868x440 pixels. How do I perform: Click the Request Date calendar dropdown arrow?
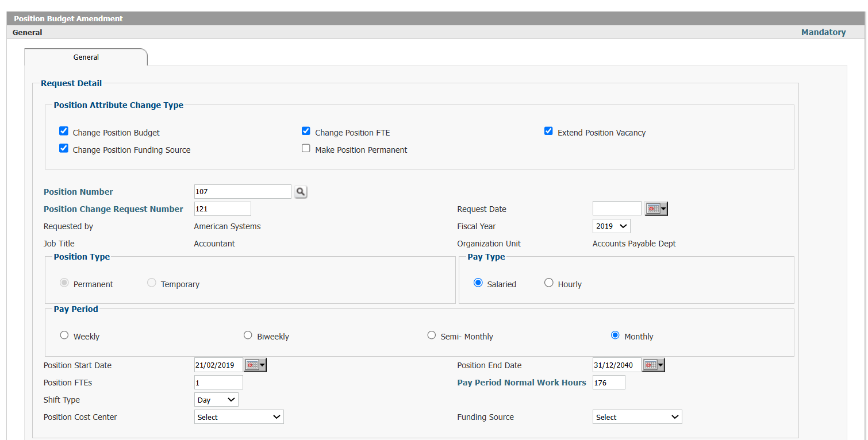click(663, 208)
